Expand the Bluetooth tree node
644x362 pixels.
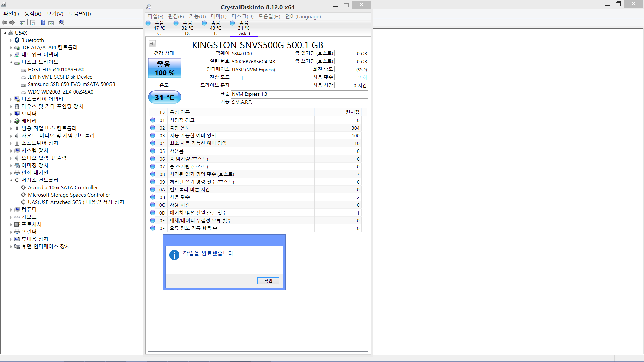click(x=11, y=40)
